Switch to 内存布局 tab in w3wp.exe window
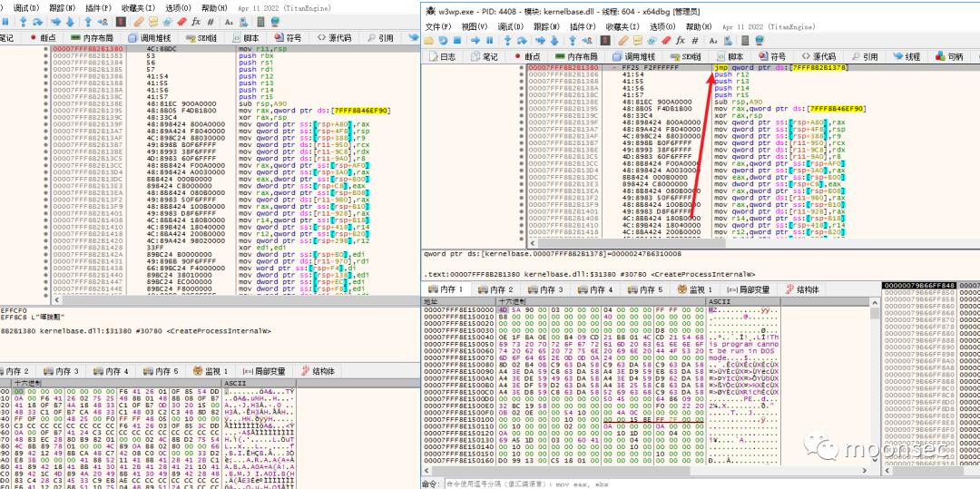Screen dimensions: 980x489 tap(576, 57)
